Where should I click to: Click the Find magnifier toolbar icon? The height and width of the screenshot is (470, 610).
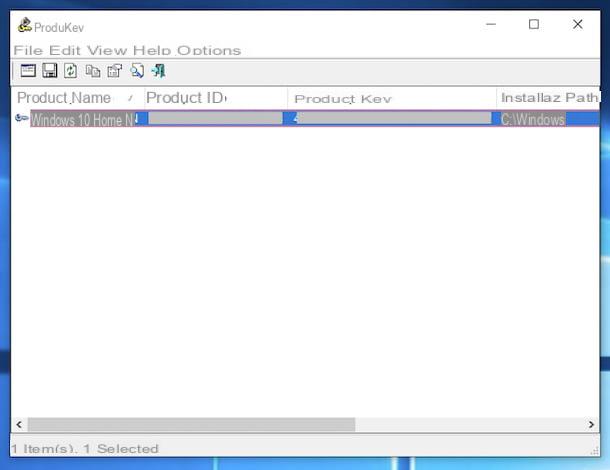click(x=137, y=71)
